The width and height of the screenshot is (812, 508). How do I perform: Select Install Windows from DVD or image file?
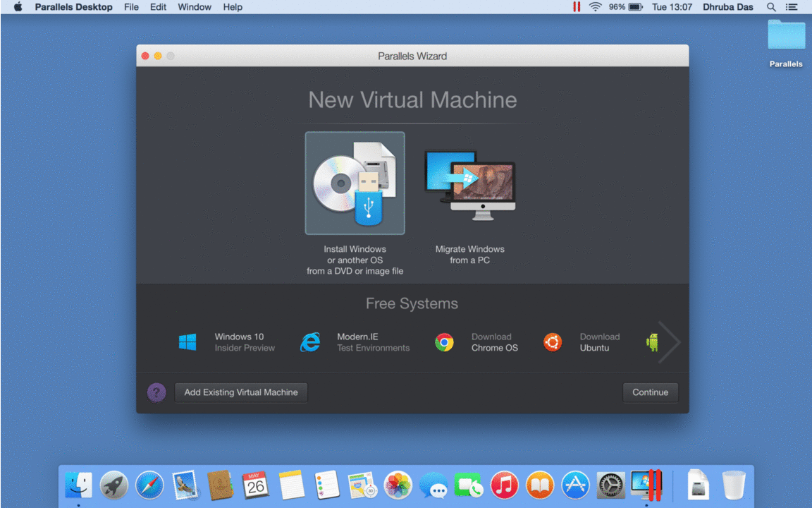(355, 183)
